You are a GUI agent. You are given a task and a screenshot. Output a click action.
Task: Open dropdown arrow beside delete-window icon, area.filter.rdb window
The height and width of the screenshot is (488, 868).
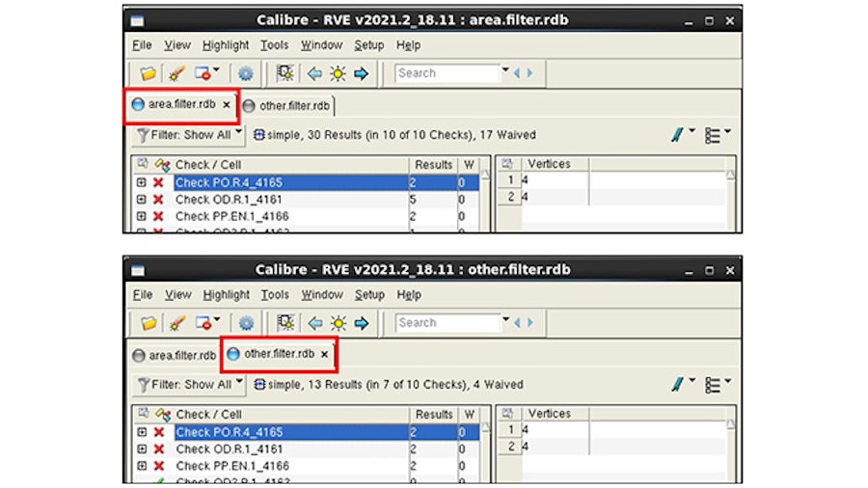[x=216, y=69]
